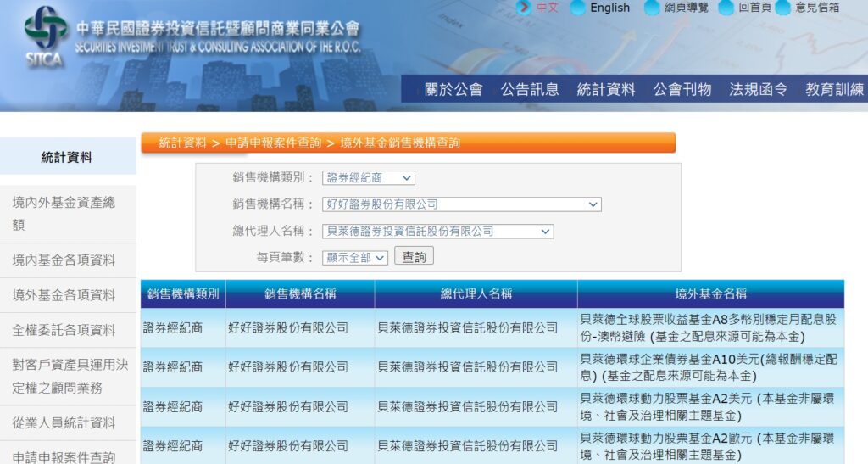Viewport: 868px width, 464px height.
Task: Click the SITCA logo
Action: (45, 36)
